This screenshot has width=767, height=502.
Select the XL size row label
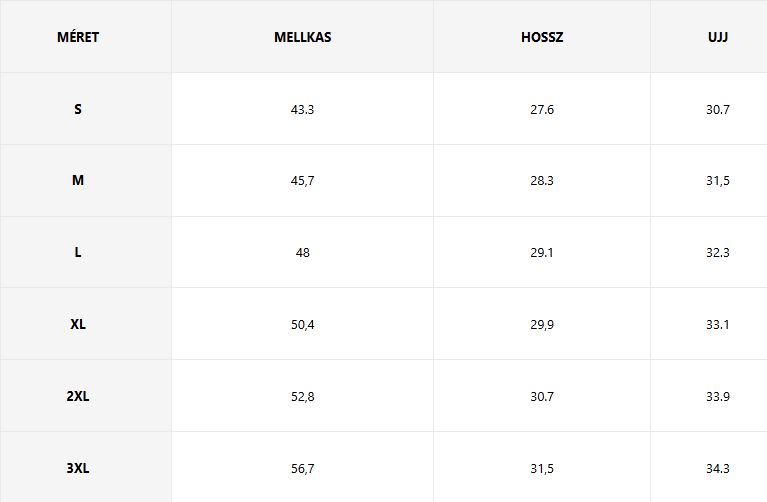click(78, 325)
